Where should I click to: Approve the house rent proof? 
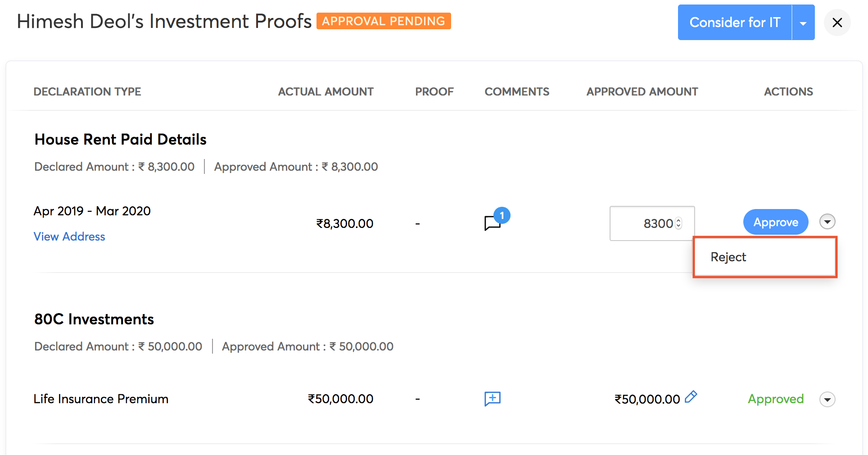(x=775, y=222)
